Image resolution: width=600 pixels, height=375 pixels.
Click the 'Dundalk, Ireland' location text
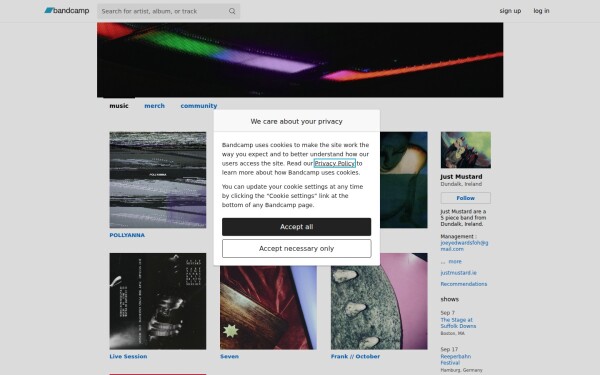click(461, 184)
